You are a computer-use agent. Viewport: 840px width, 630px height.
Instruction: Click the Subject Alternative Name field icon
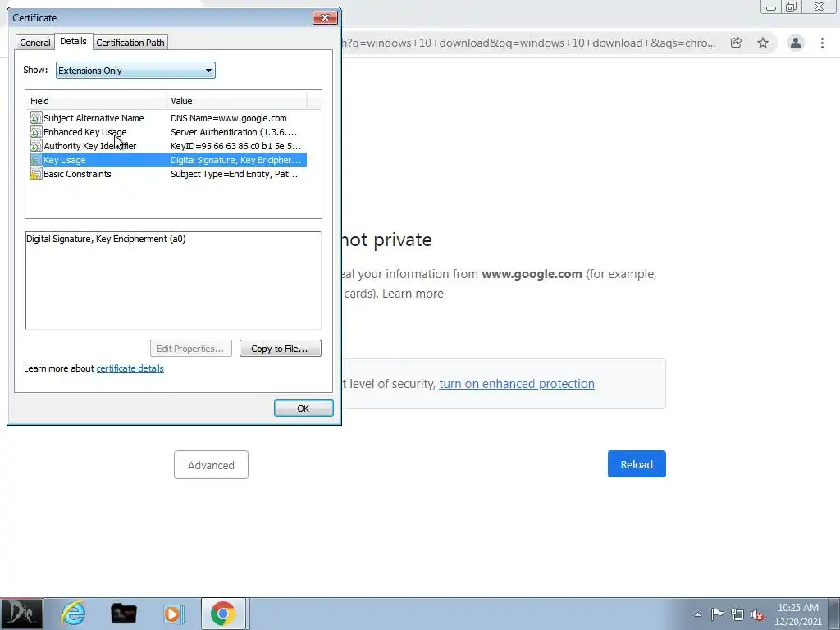coord(36,118)
